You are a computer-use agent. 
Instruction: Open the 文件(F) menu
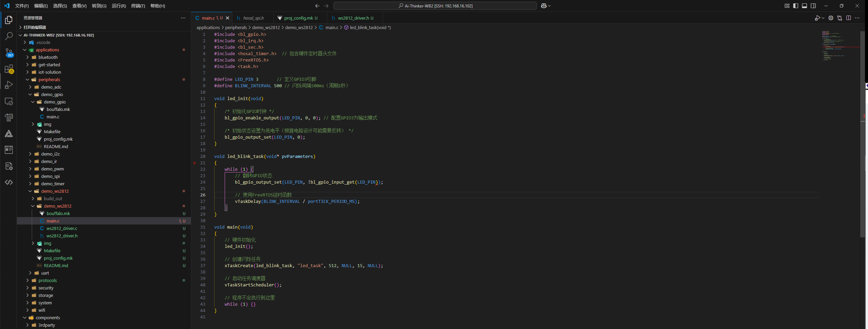[22, 6]
